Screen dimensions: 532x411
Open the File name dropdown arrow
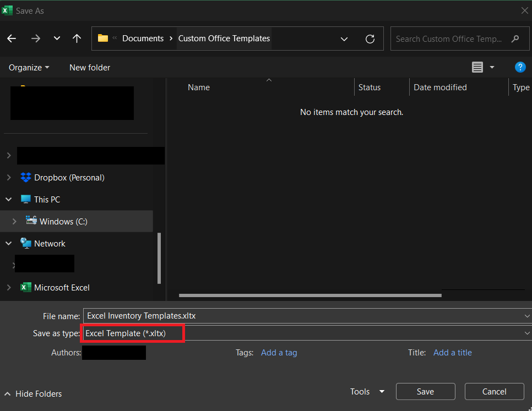click(x=527, y=316)
